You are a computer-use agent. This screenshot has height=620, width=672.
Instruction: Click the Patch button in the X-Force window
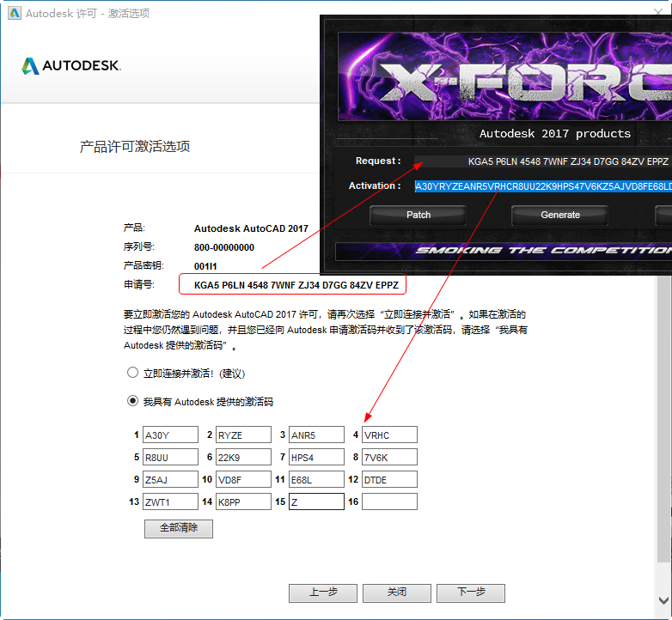coord(418,215)
